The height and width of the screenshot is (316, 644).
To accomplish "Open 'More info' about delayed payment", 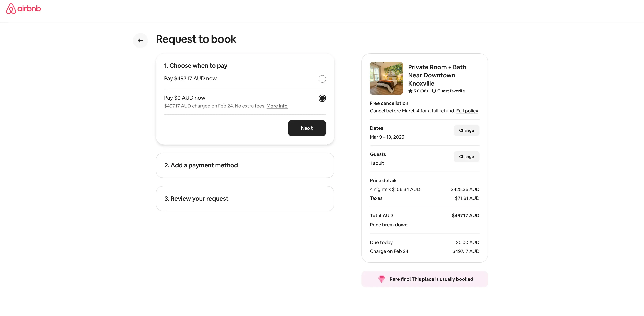I will coord(277,106).
